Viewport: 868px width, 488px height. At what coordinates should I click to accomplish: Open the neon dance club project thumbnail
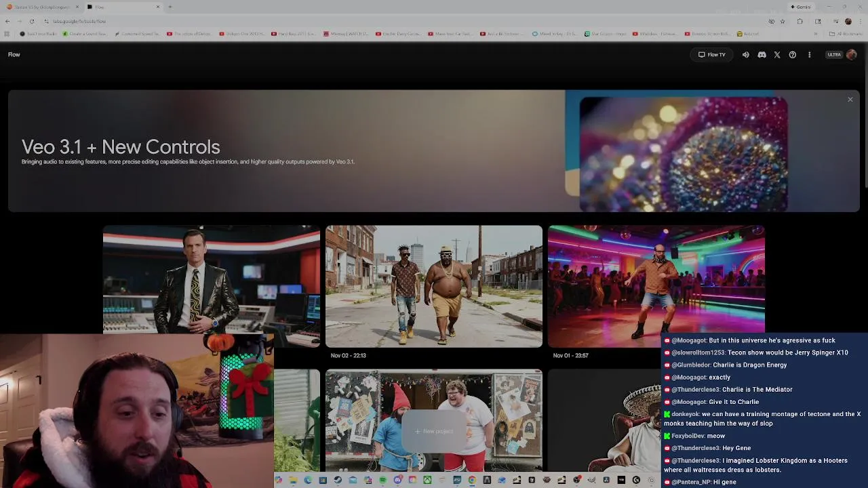[656, 287]
